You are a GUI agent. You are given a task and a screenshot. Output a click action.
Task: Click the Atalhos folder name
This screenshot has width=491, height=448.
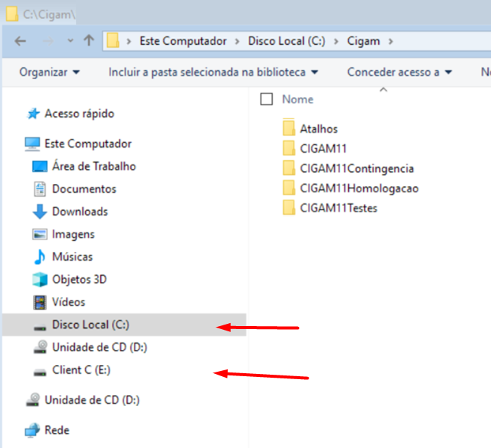(319, 129)
